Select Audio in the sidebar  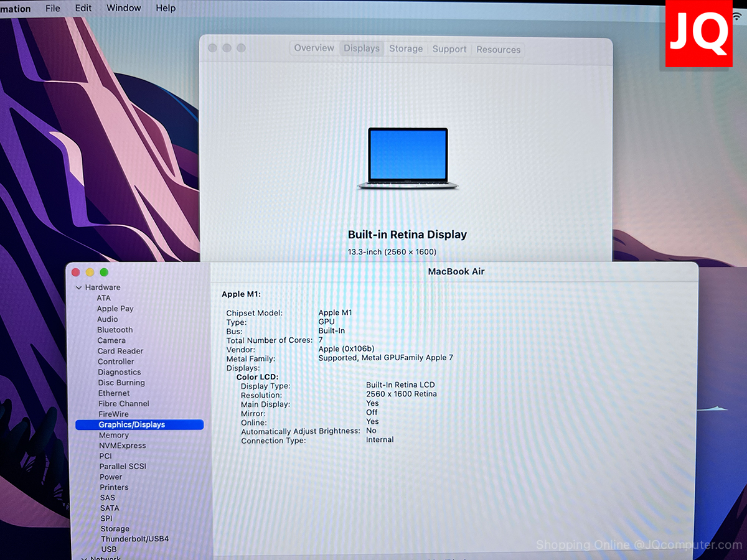pos(108,319)
